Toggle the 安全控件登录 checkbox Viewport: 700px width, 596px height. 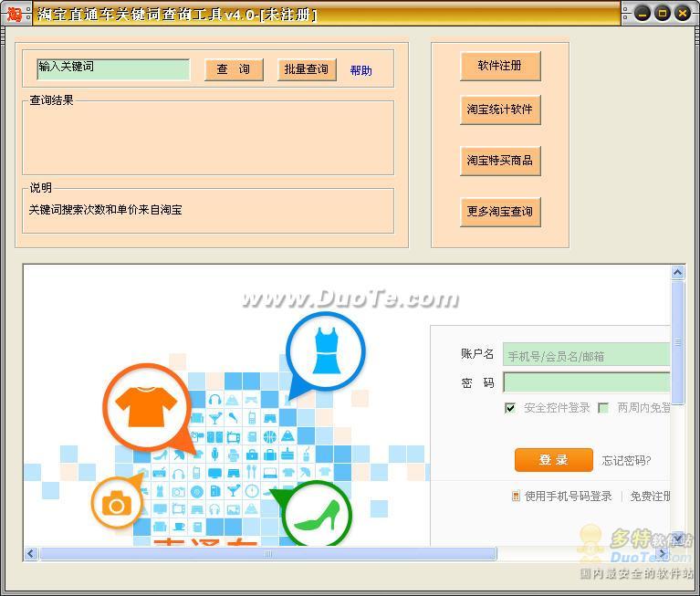510,408
